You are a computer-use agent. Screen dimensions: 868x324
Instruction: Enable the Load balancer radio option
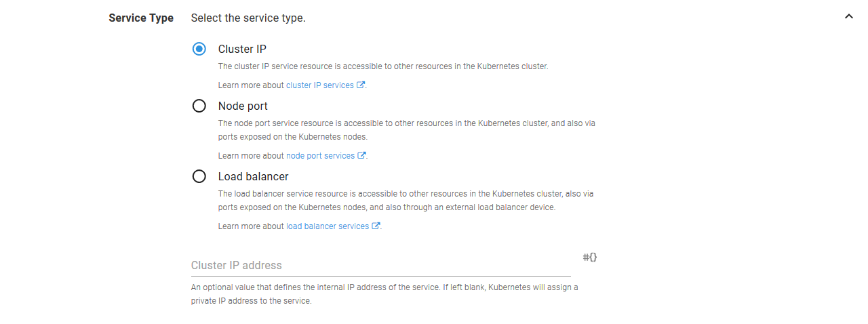point(199,176)
